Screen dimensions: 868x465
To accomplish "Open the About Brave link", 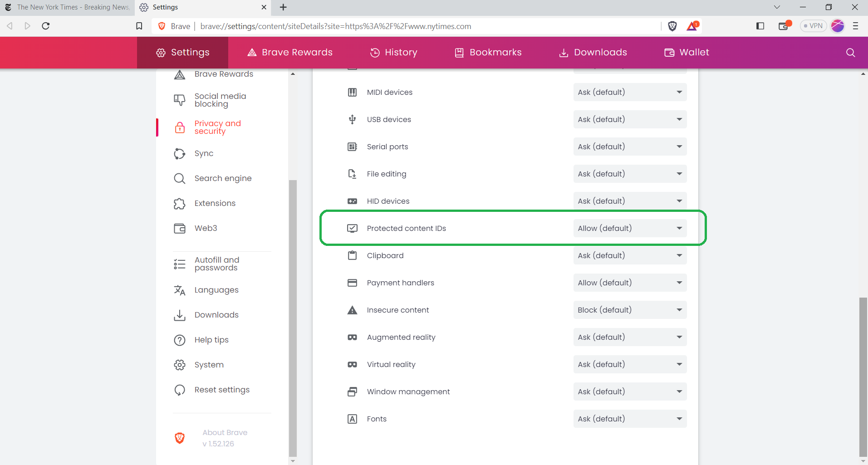I will [x=225, y=432].
